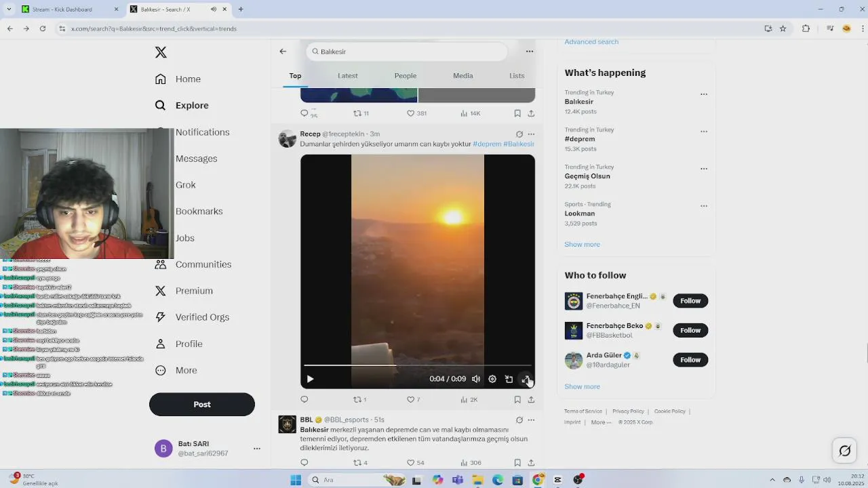Switch to the Top tab
Viewport: 868px width, 488px height.
[295, 76]
